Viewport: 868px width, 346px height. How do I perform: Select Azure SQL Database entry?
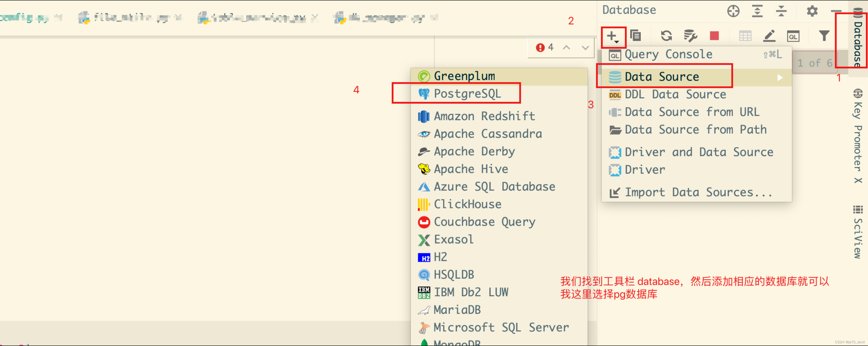499,187
